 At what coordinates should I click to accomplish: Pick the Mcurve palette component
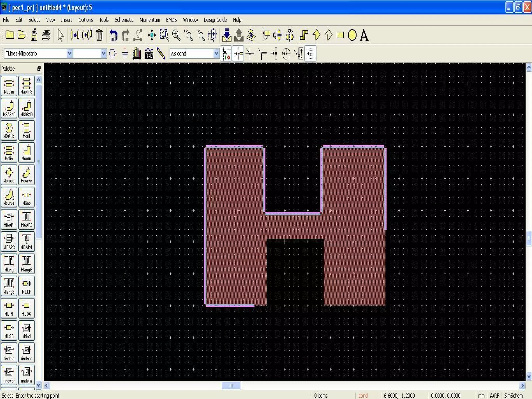coord(26,175)
